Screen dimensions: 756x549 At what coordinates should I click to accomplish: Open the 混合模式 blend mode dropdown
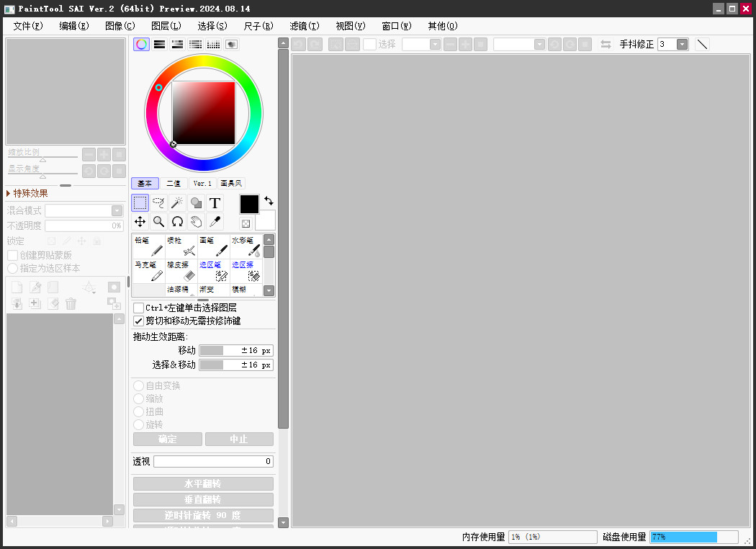tap(117, 211)
